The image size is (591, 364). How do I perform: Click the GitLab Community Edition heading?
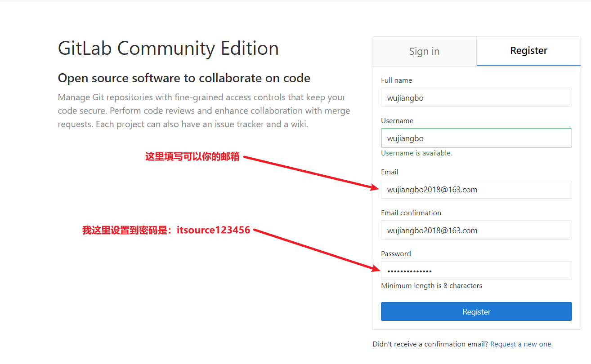[168, 49]
